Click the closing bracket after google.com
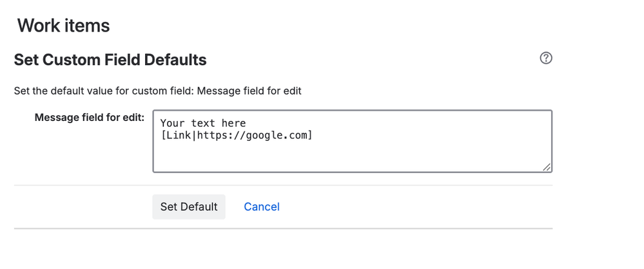Screen dimensions: 644x269 309,135
